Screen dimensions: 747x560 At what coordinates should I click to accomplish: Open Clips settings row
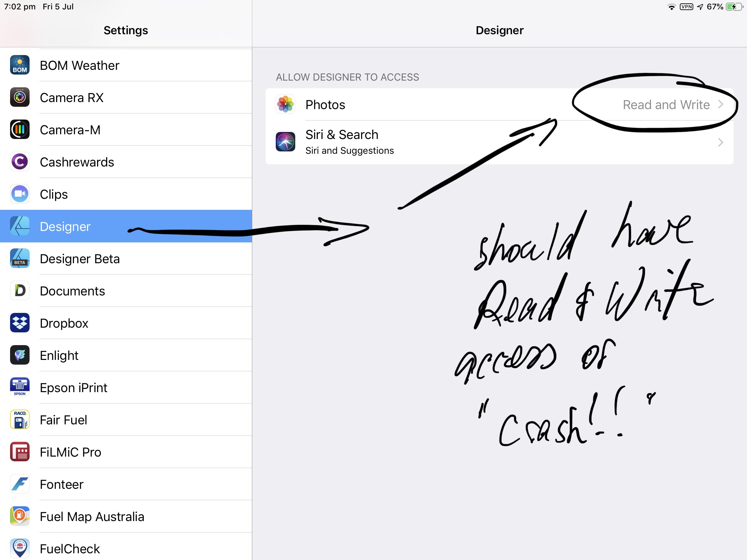(x=126, y=194)
